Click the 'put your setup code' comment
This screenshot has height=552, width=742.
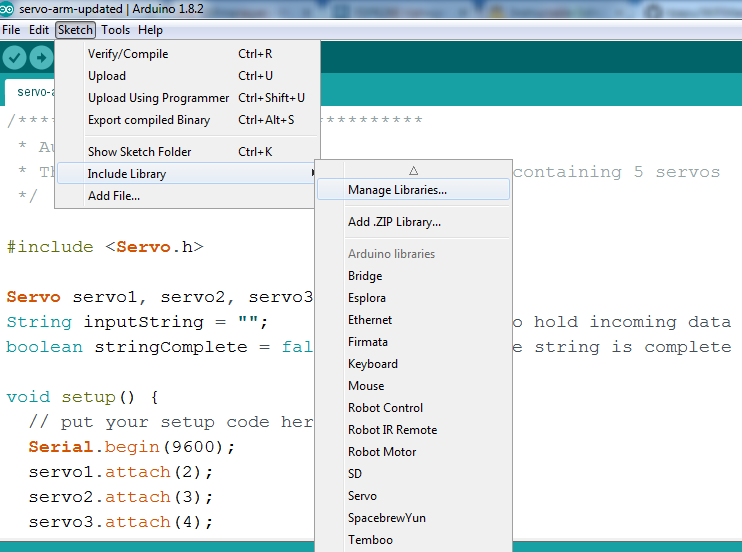(x=171, y=422)
